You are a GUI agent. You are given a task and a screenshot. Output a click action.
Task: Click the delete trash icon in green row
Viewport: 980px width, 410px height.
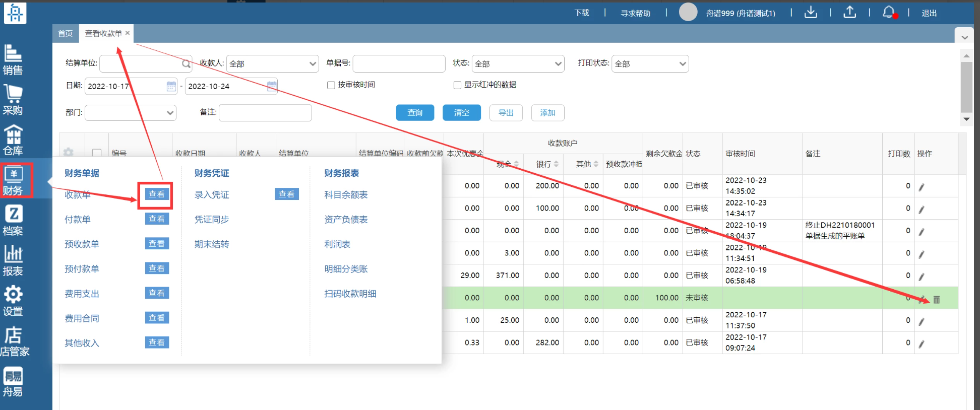[x=937, y=300]
